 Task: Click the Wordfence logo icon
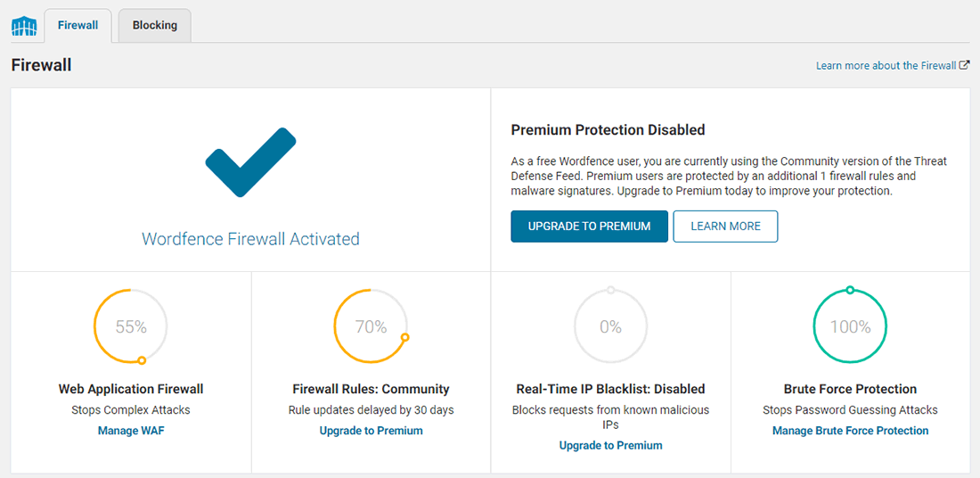click(24, 26)
